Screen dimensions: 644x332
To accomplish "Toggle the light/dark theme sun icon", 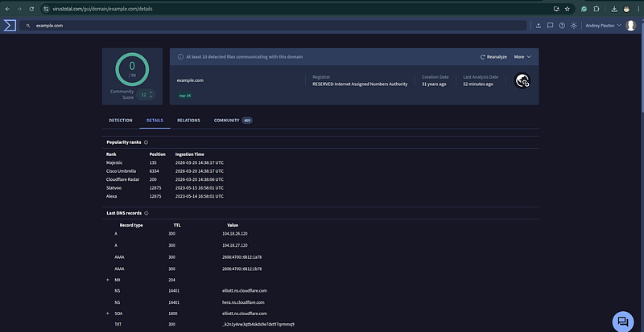I will pyautogui.click(x=574, y=26).
